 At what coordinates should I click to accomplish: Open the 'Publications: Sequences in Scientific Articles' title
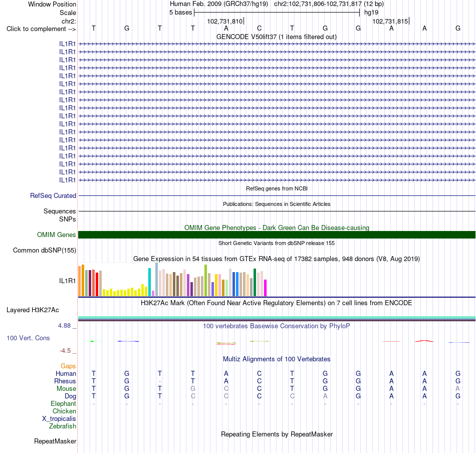coord(277,204)
